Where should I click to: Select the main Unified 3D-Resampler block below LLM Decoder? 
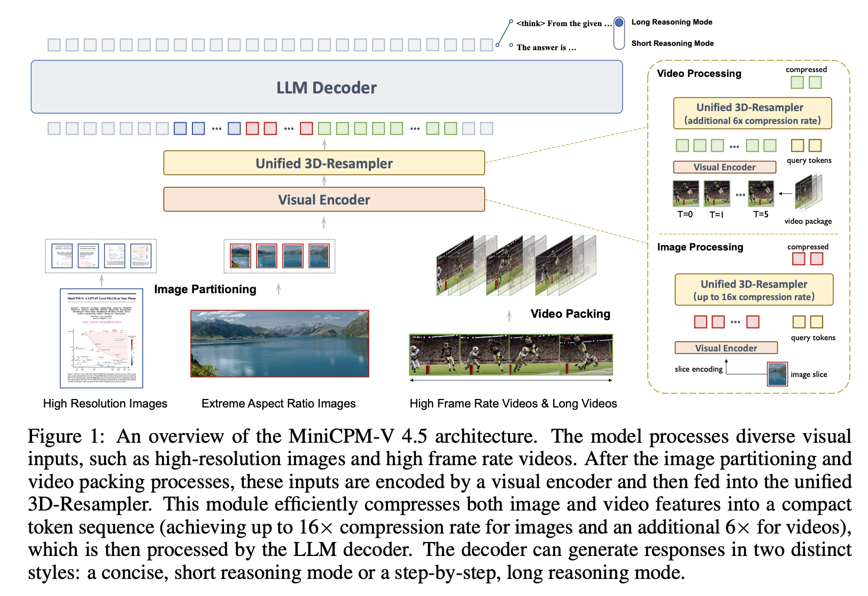pos(324,163)
